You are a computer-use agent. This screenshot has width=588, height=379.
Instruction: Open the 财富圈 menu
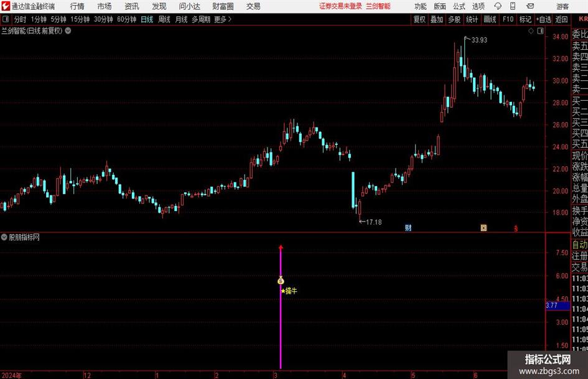(223, 6)
